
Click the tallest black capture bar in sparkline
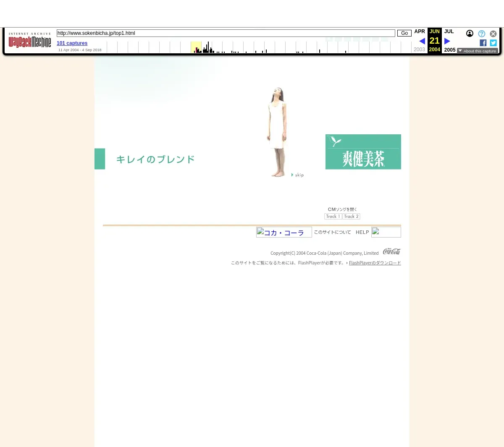[x=208, y=47]
